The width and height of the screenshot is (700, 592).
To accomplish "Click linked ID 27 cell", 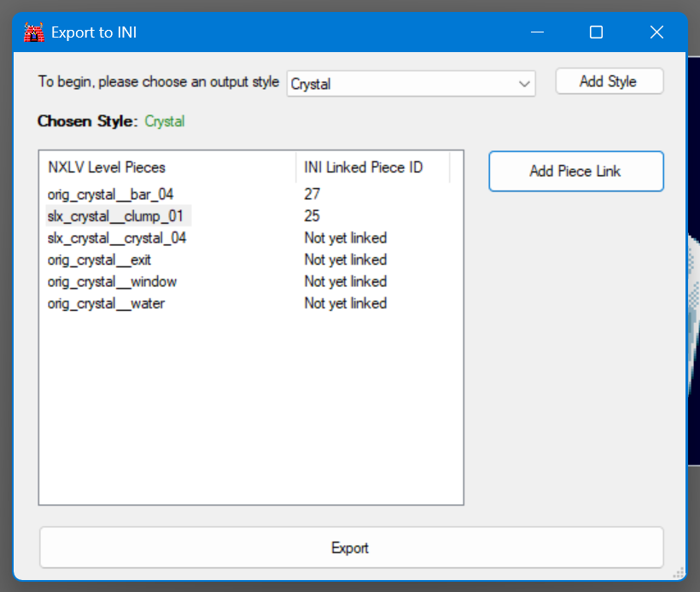I will [312, 195].
